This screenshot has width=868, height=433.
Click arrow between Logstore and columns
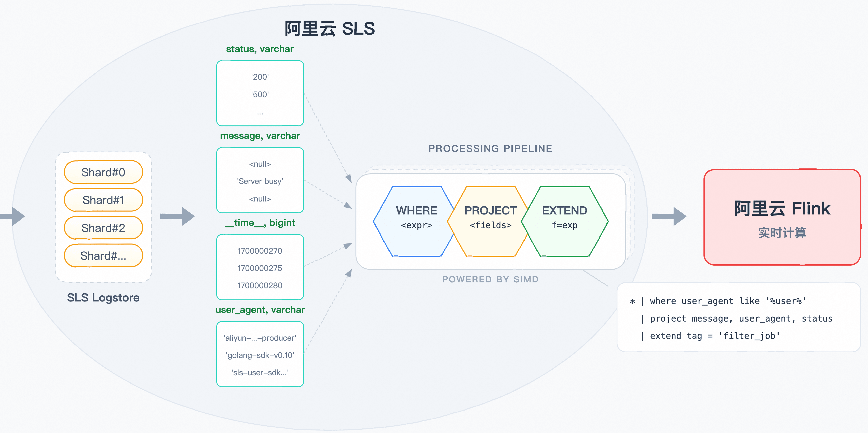(178, 216)
